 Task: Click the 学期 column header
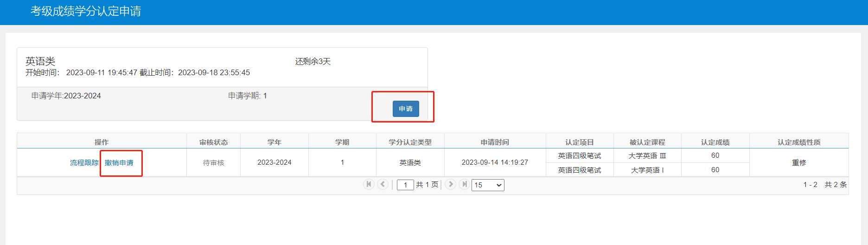click(x=342, y=142)
